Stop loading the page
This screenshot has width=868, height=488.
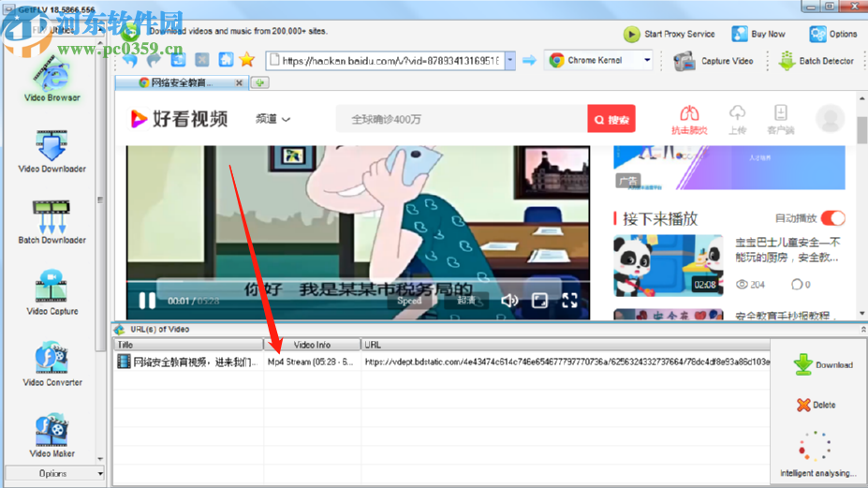coord(202,60)
